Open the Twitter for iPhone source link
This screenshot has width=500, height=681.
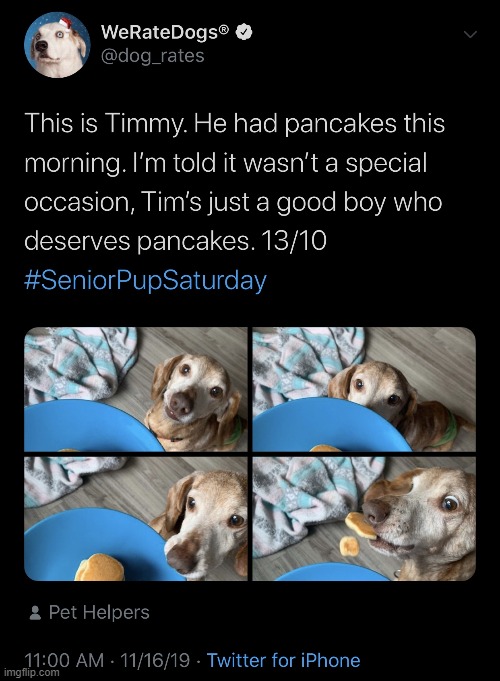click(x=283, y=660)
